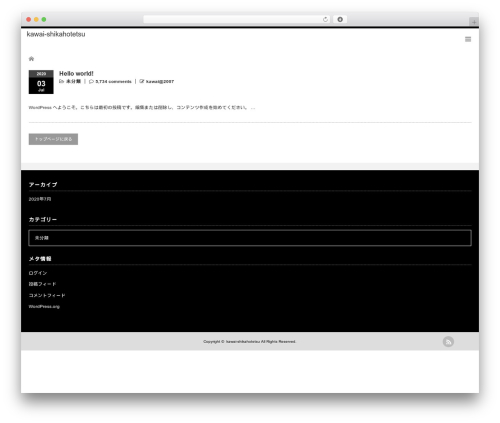Open the kawai-shikahotetsu site title
This screenshot has height=423, width=500.
click(56, 34)
